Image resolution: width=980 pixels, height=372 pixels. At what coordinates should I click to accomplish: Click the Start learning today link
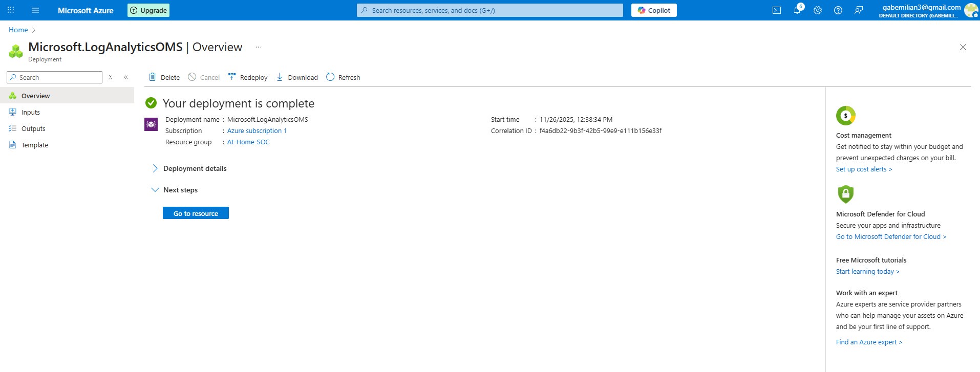867,271
